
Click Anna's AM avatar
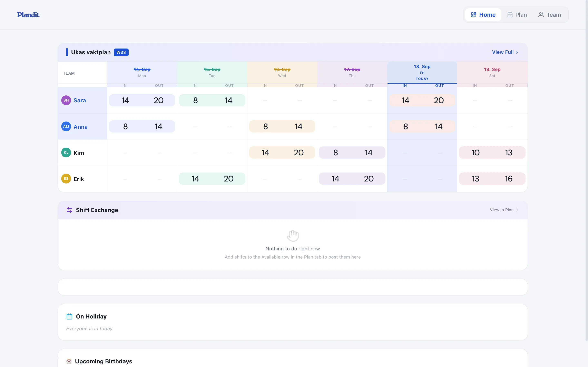point(66,126)
